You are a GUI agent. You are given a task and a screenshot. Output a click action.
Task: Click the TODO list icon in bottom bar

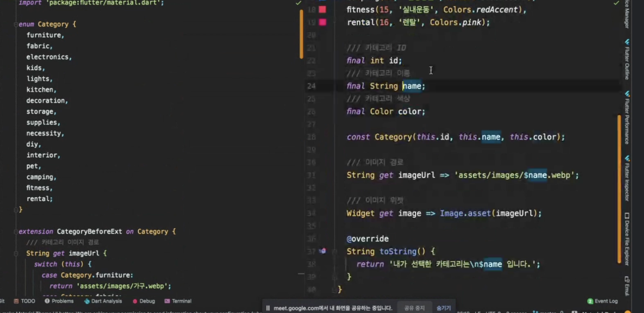(x=16, y=301)
